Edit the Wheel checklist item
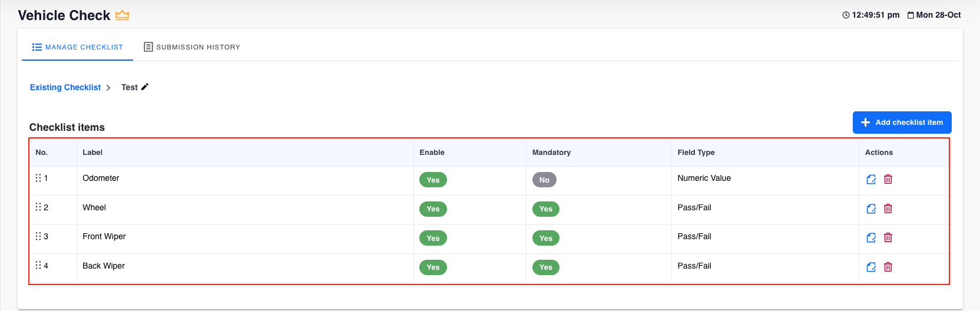Screen dimensions: 980x311 coord(871,209)
